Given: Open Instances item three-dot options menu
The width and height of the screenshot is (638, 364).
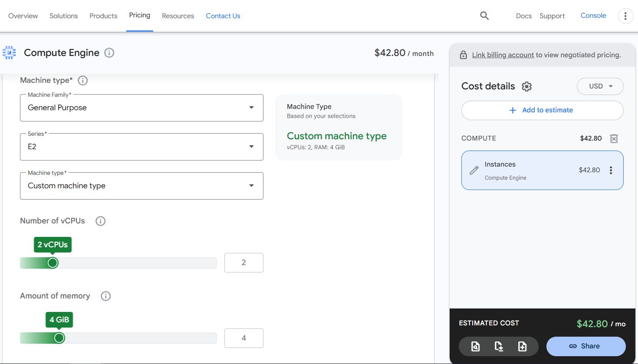Looking at the screenshot, I should 611,170.
